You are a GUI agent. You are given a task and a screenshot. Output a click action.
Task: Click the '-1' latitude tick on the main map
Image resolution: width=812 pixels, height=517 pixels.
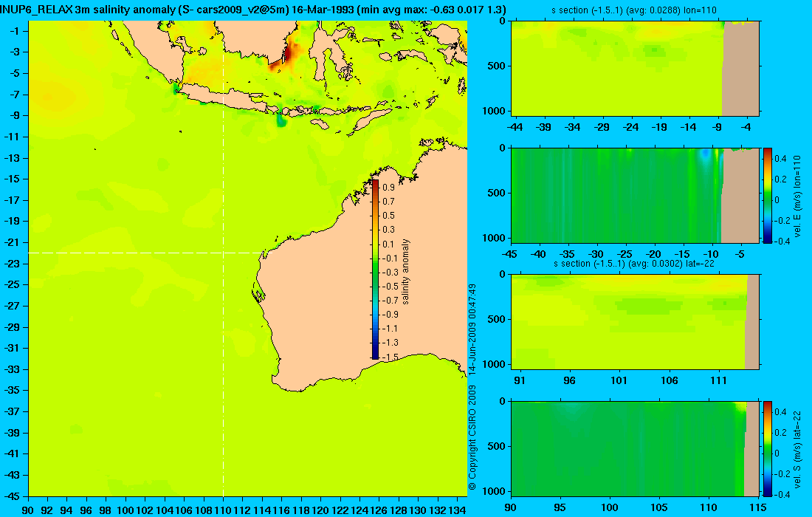(13, 31)
